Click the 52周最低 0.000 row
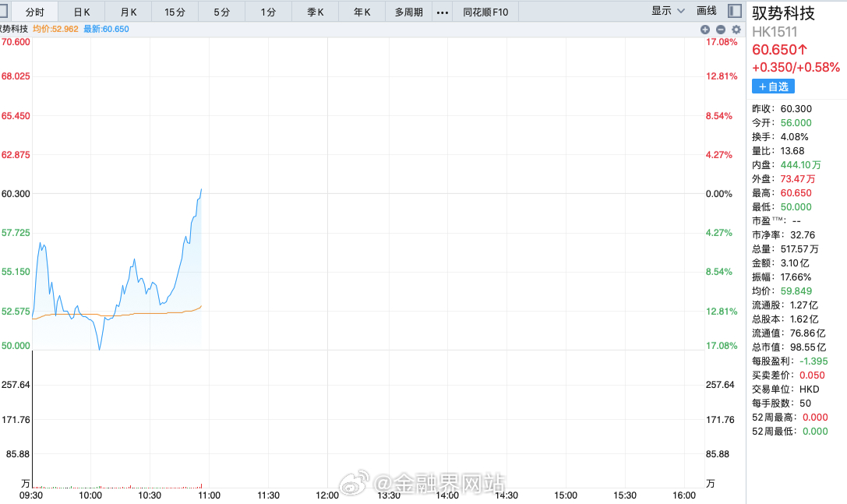847x504 pixels. point(790,432)
